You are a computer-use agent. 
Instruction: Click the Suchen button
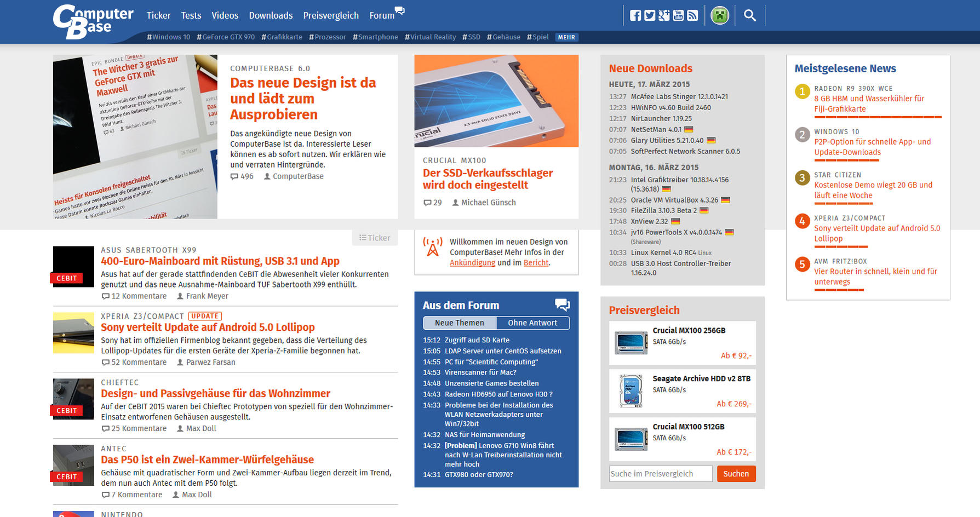coord(736,474)
